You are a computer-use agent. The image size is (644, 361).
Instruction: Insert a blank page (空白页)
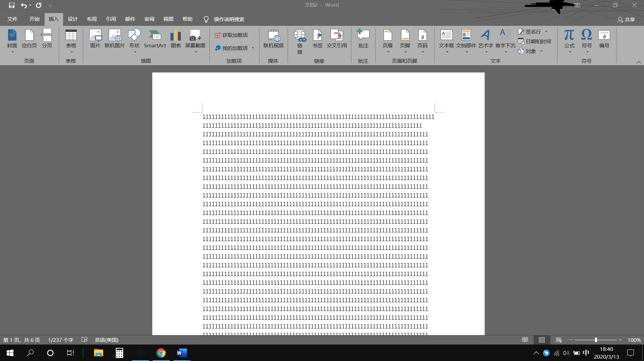coord(29,39)
